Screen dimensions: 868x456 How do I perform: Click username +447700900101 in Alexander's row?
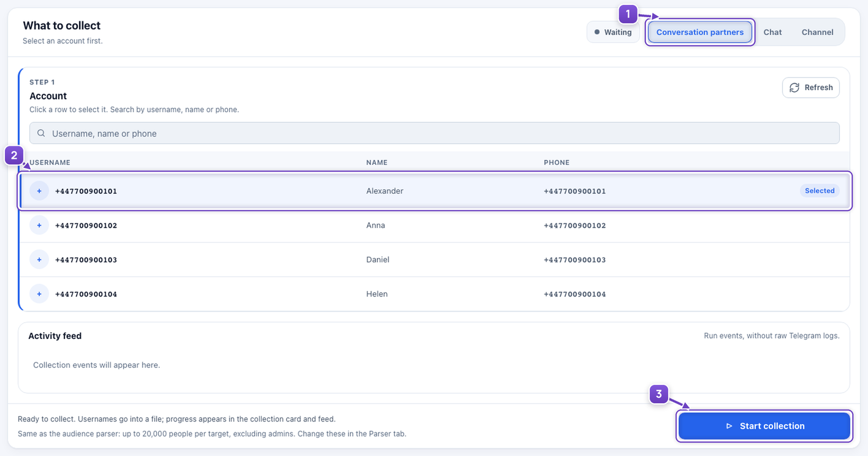(x=86, y=191)
